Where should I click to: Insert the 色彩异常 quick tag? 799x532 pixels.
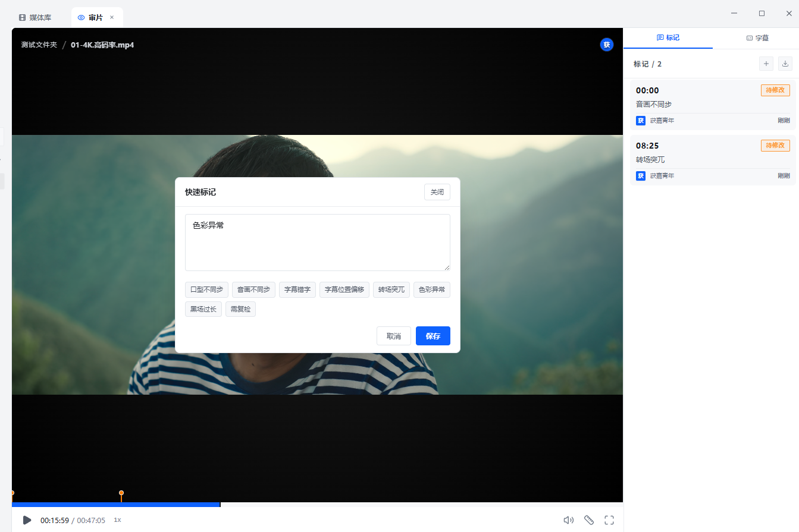[x=432, y=289]
